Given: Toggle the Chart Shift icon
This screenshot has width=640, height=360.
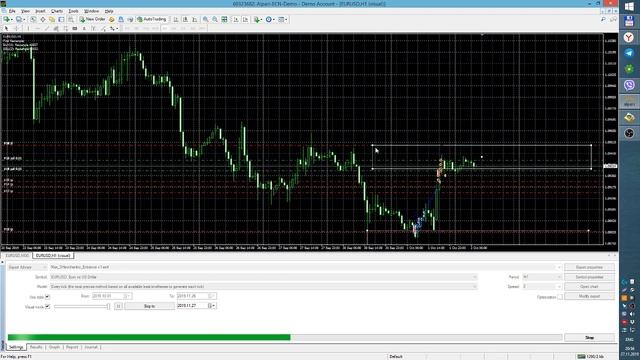Looking at the screenshot, I should pos(245,19).
